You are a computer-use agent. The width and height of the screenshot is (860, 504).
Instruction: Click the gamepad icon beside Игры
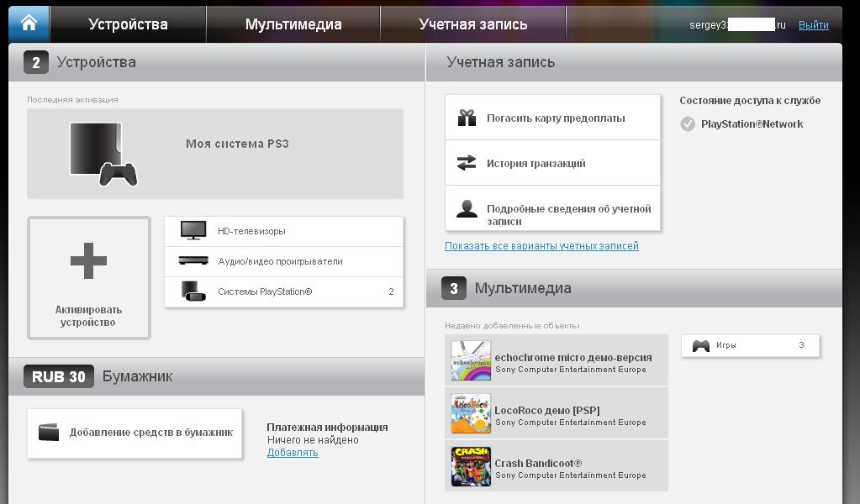[x=700, y=346]
